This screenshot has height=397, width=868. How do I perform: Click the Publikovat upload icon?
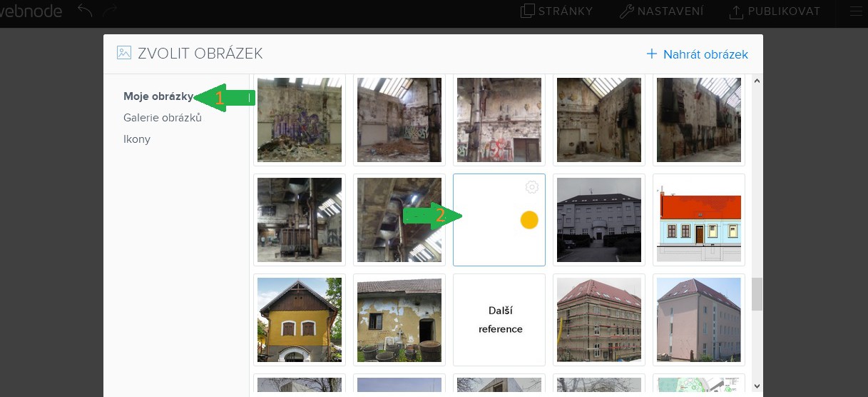[x=736, y=11]
